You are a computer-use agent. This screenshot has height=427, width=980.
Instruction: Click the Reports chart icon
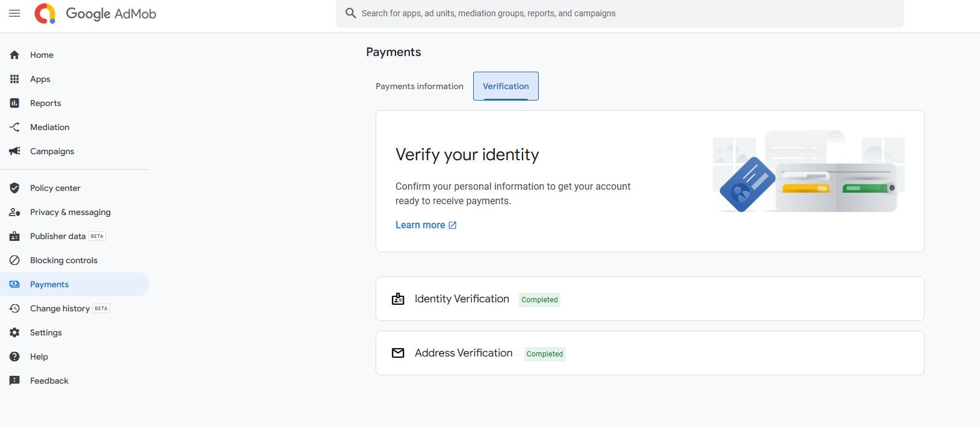coord(14,103)
